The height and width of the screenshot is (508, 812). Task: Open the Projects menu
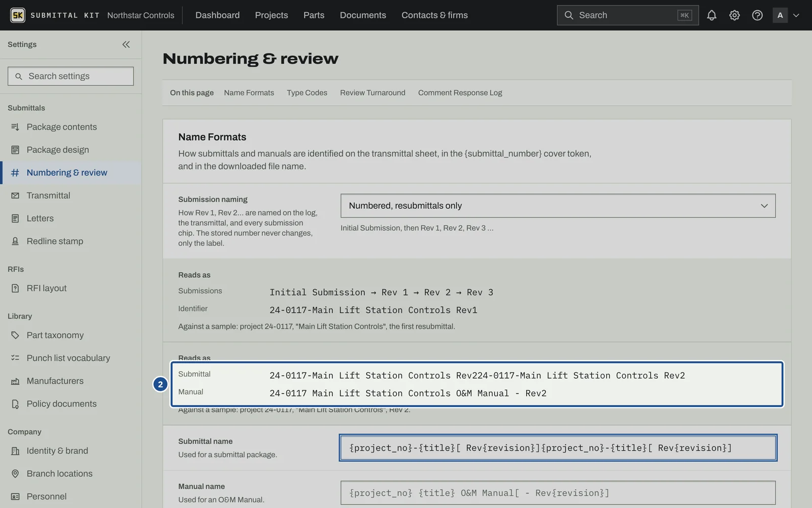[x=272, y=15]
